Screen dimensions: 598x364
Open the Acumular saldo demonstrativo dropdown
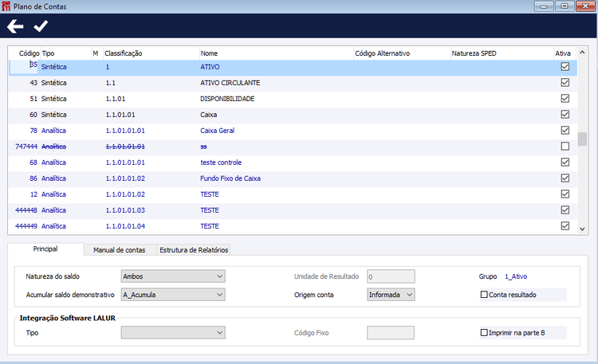173,295
